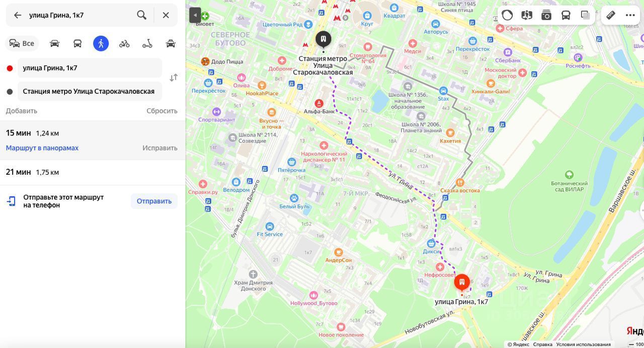The height and width of the screenshot is (348, 644).
Task: Click the Пятёрочка store icon
Action: 291,162
